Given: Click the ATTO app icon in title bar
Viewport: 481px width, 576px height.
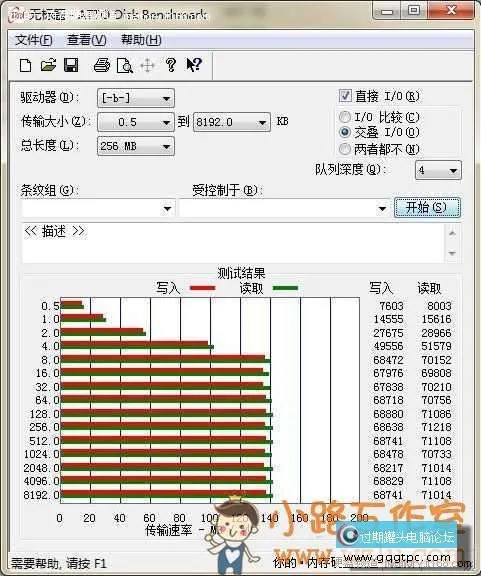Looking at the screenshot, I should [x=17, y=15].
